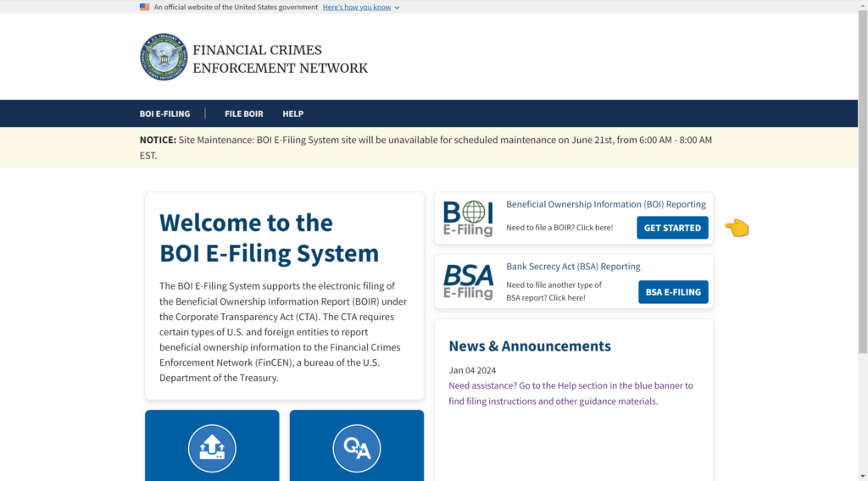Viewport: 868px width, 481px height.
Task: Click 'An official website of the United States government' text
Action: click(236, 7)
